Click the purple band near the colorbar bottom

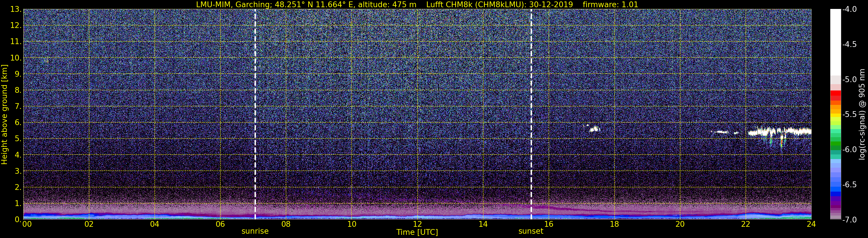coord(835,202)
